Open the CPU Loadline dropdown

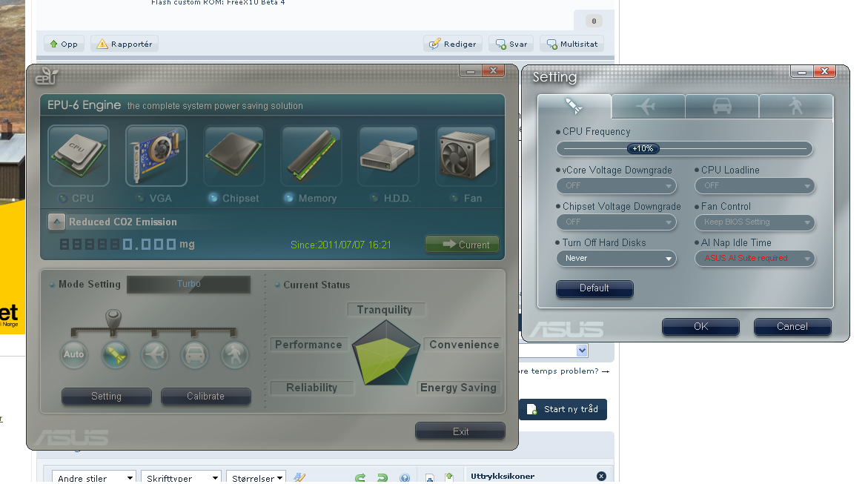tap(755, 185)
